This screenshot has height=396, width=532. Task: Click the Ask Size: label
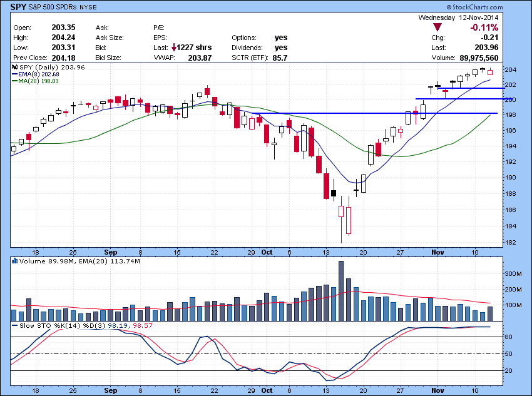click(x=110, y=38)
